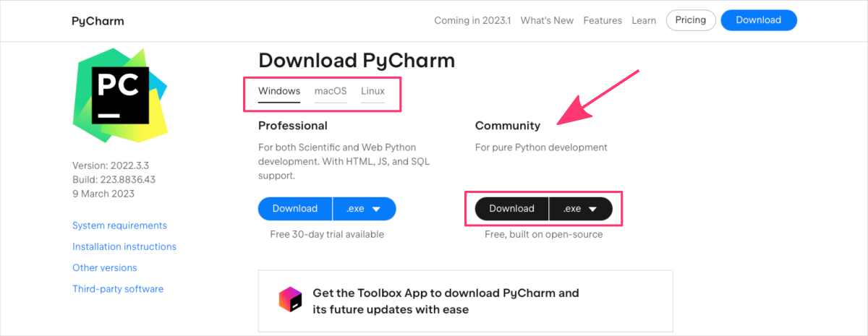Expand Professional .exe installer dropdown
This screenshot has width=868, height=336.
[364, 209]
